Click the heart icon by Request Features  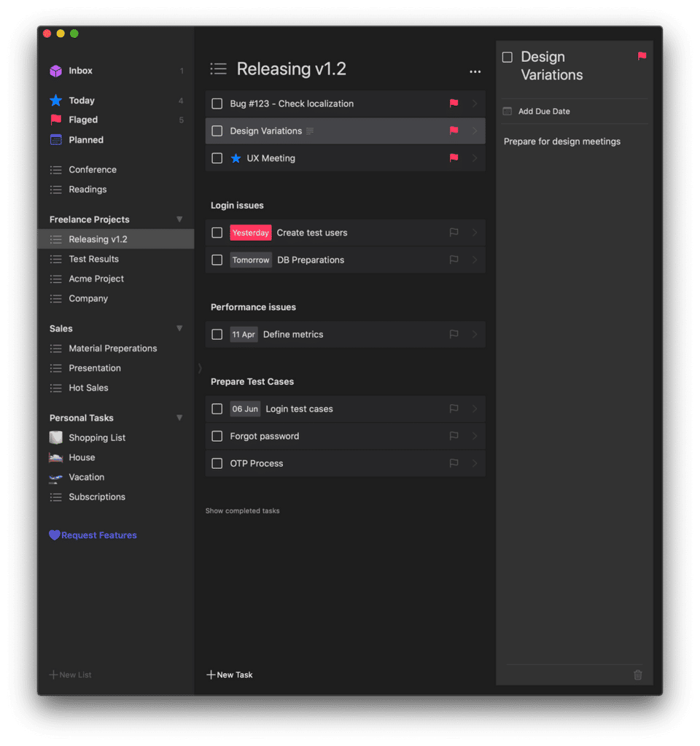coord(54,535)
